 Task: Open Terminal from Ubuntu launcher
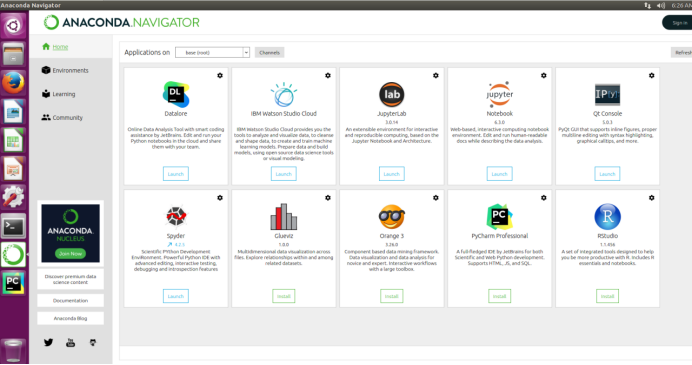(13, 226)
